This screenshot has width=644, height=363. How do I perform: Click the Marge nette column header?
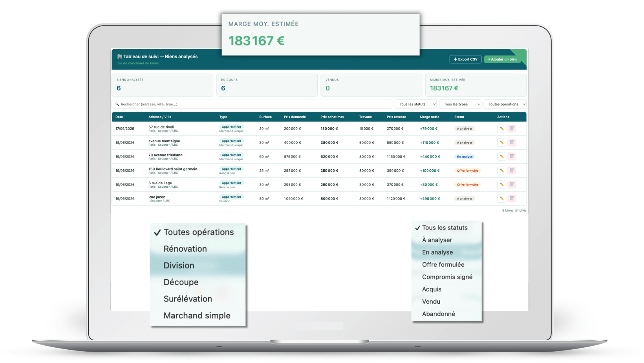click(430, 117)
